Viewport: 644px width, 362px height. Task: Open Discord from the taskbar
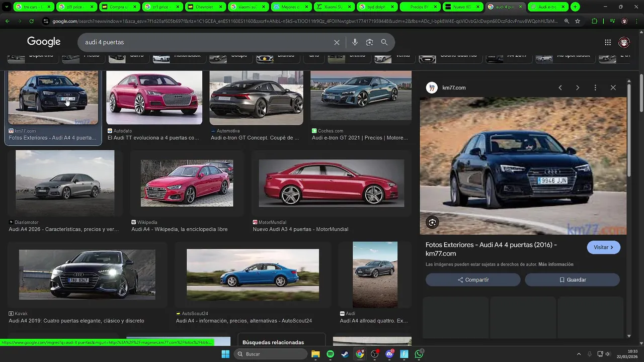point(389,354)
